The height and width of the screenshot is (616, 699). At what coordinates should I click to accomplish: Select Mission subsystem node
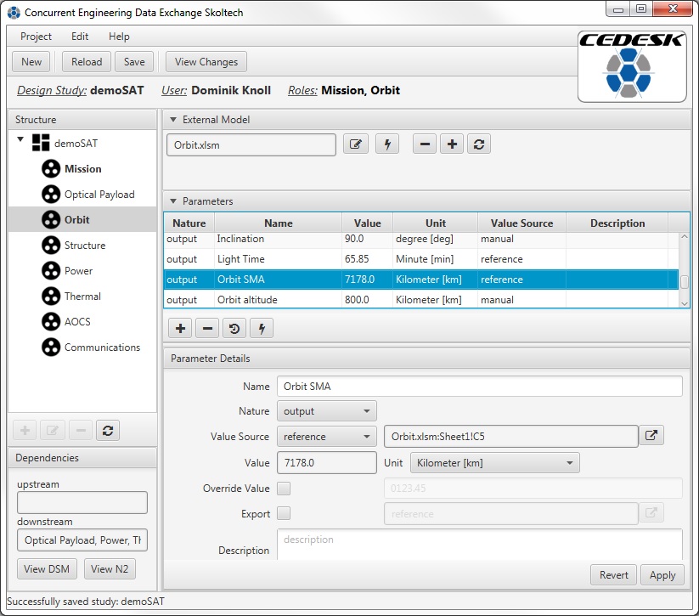point(82,168)
